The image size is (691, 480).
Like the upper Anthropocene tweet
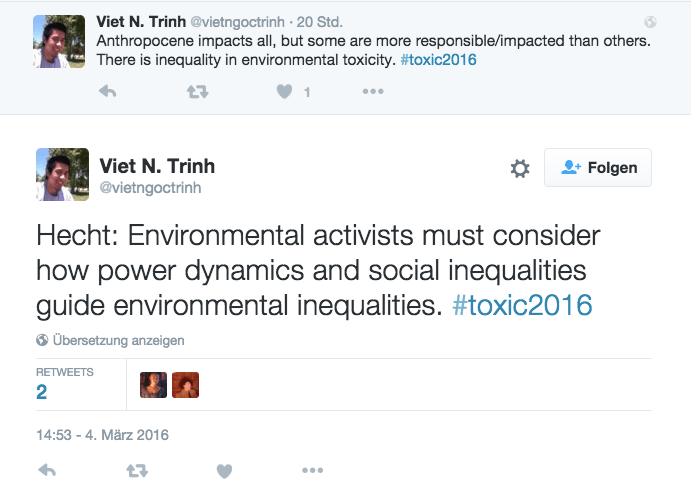coord(285,92)
